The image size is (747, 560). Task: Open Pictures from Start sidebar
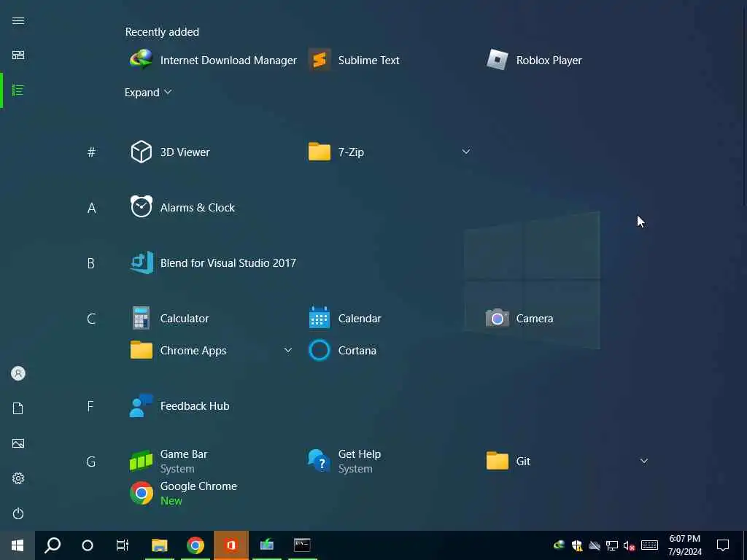click(18, 443)
